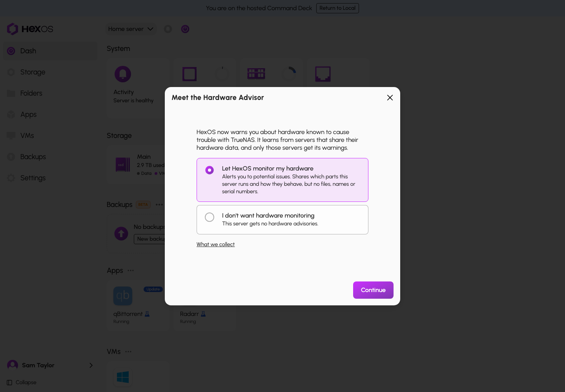Click the Windows VM icon
Screen dimensions: 565x392
point(123,377)
